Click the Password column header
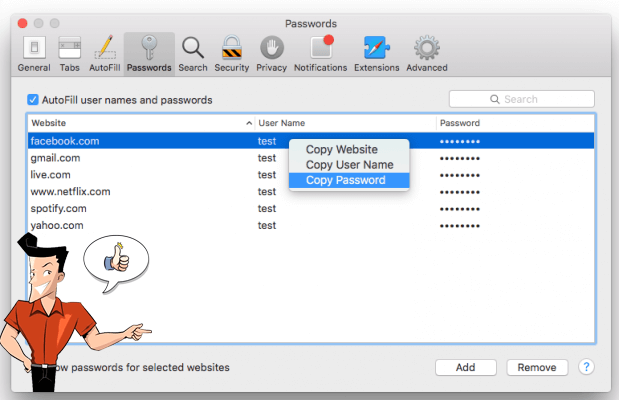Image resolution: width=619 pixels, height=400 pixels. coord(515,123)
